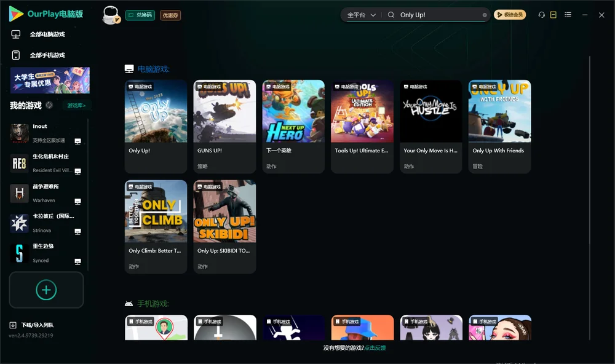Viewport: 615px width, 364px height.
Task: Open the 兑换码 redeem code button
Action: click(140, 15)
